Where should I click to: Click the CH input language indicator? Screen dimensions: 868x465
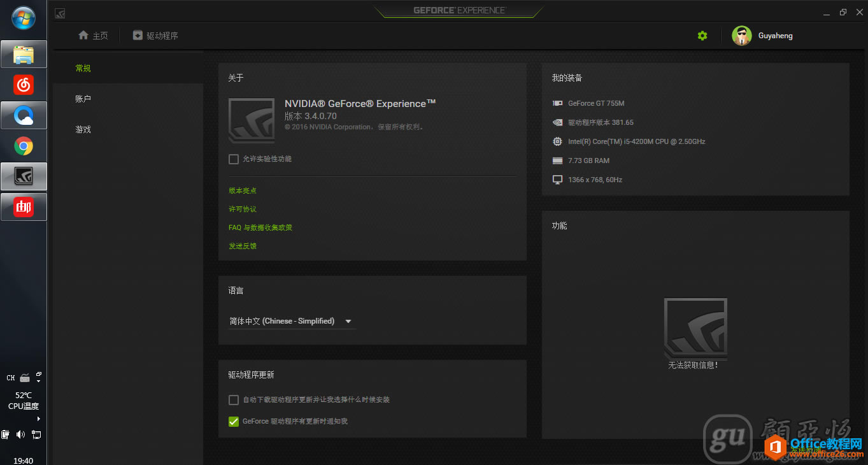click(x=10, y=378)
